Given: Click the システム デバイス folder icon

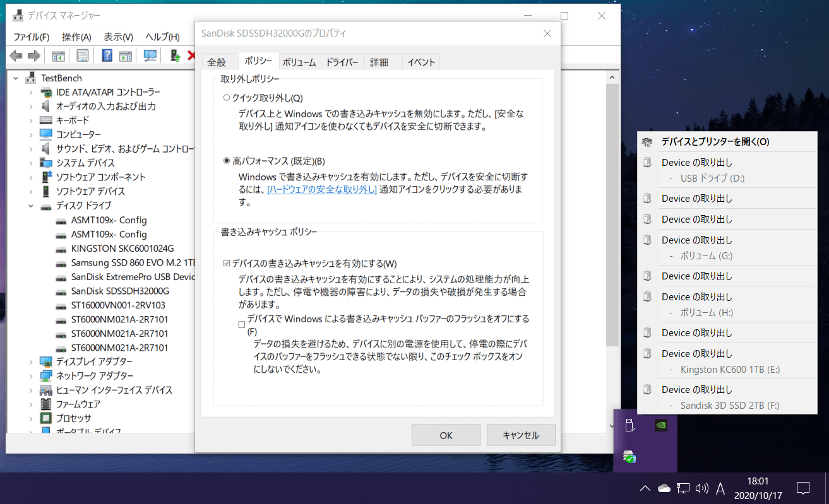Looking at the screenshot, I should 46,163.
